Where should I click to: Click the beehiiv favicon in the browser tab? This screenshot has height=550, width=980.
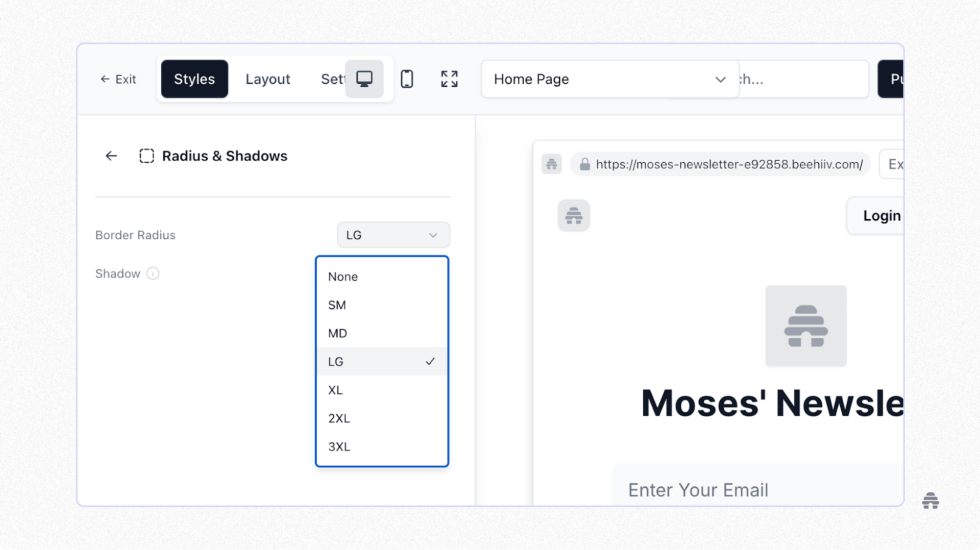pos(552,164)
